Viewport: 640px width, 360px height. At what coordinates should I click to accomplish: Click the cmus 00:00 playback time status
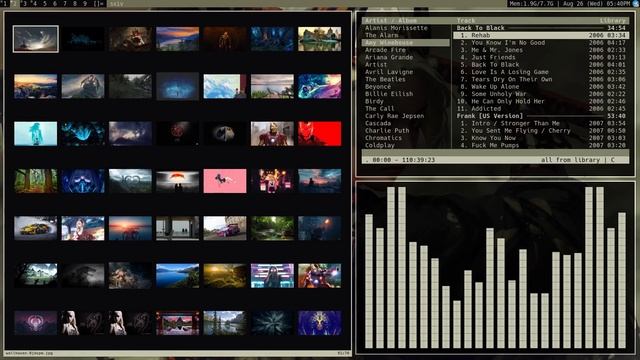point(400,160)
